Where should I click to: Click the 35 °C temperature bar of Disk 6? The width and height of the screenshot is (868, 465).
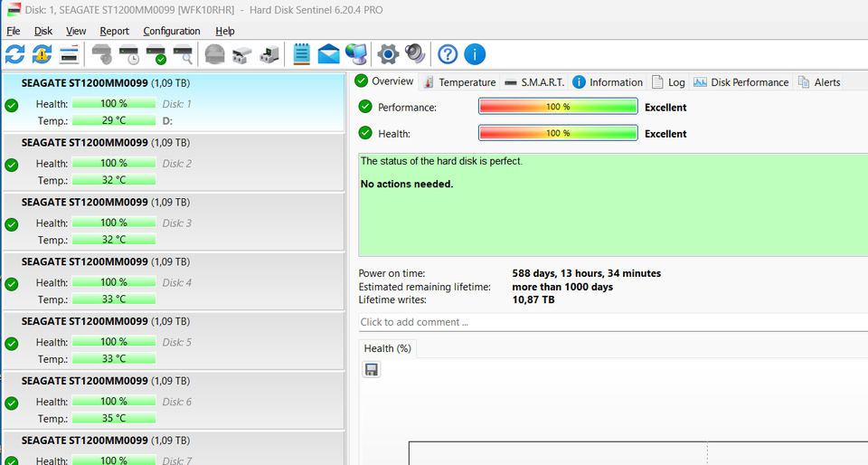[x=114, y=418]
